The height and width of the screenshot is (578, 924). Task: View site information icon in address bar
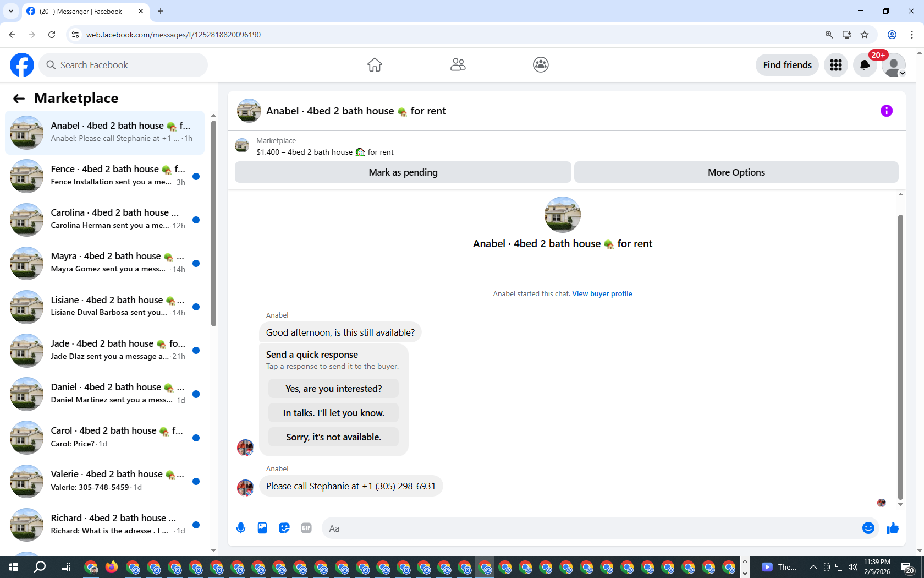click(75, 35)
